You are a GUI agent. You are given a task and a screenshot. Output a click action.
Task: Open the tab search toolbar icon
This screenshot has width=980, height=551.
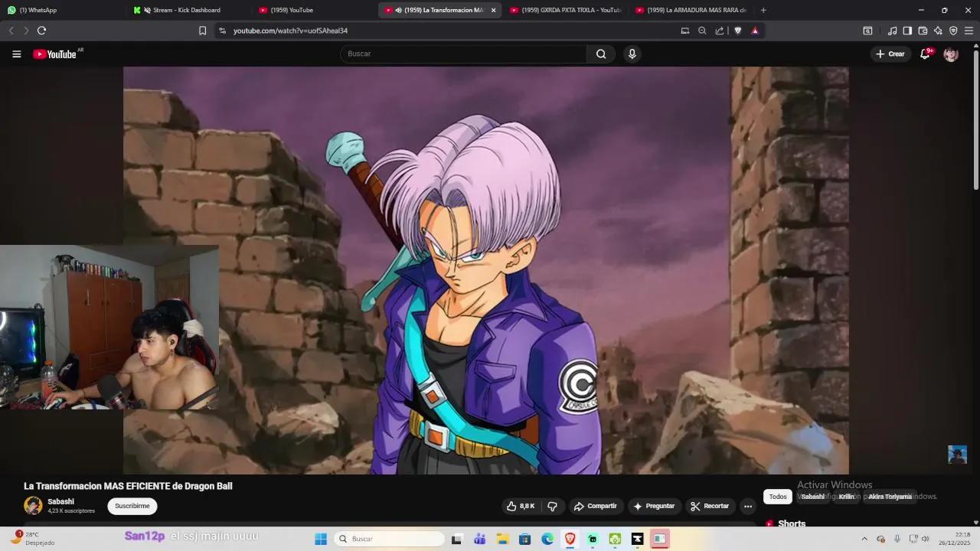pos(867,31)
